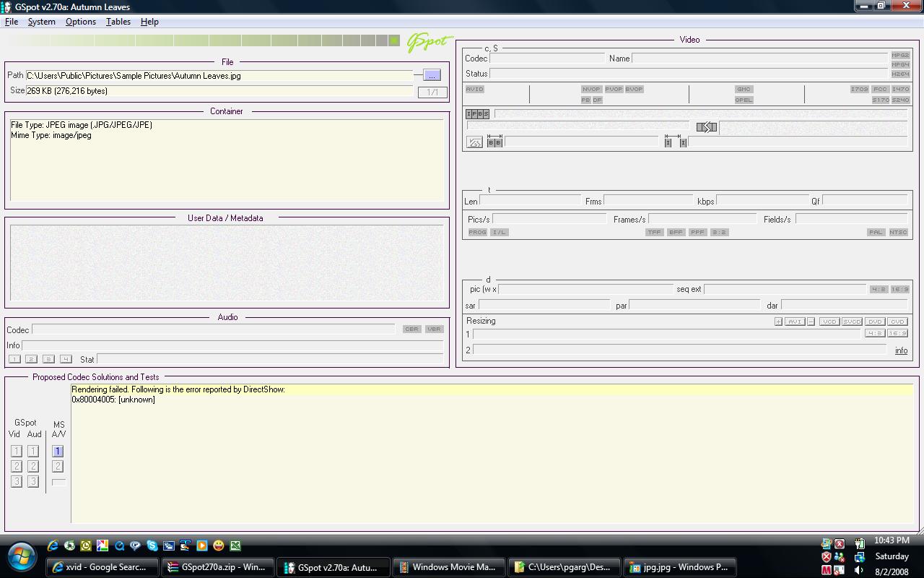Click the GSpot logo
The height and width of the screenshot is (578, 924).
[x=429, y=43]
